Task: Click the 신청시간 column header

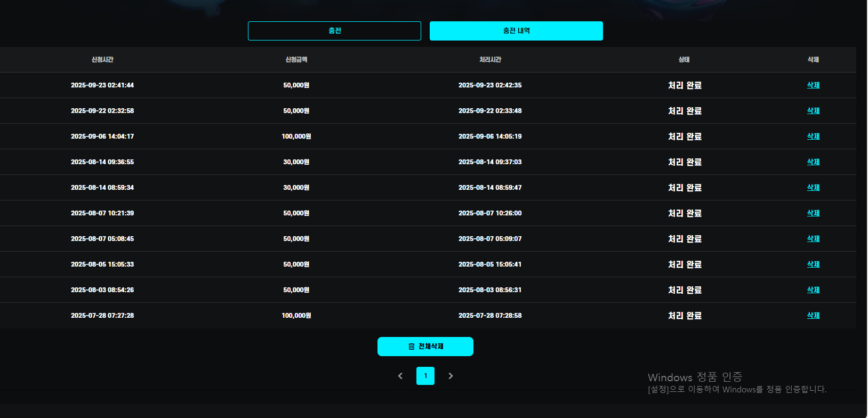Action: (x=102, y=60)
